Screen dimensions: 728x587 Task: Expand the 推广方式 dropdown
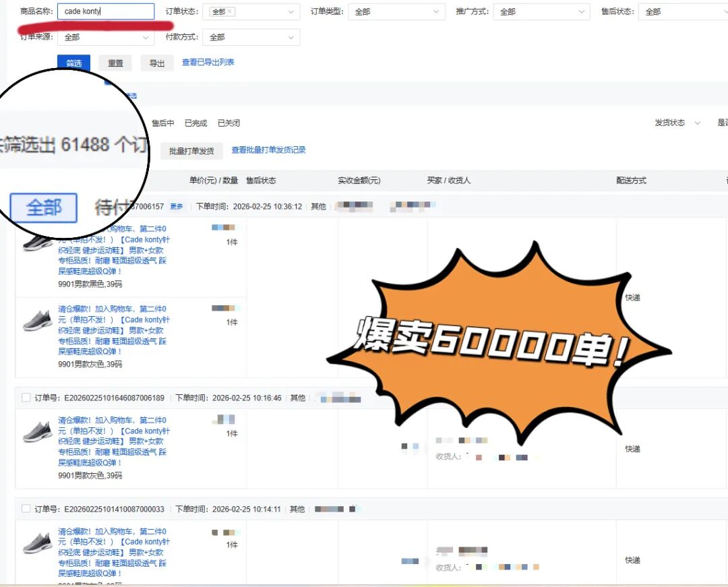(541, 11)
